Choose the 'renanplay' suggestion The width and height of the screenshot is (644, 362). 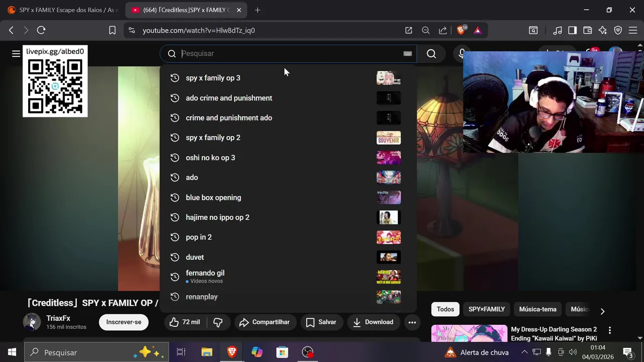(288, 297)
